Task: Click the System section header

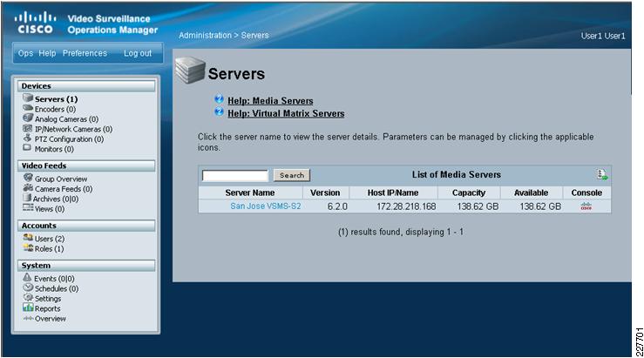Action: point(86,265)
